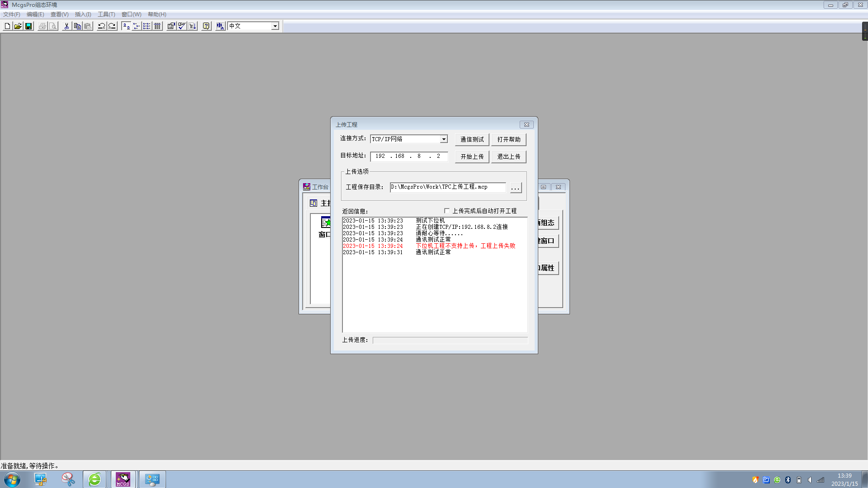Click the 工程保存目录 path input field

[x=447, y=187]
